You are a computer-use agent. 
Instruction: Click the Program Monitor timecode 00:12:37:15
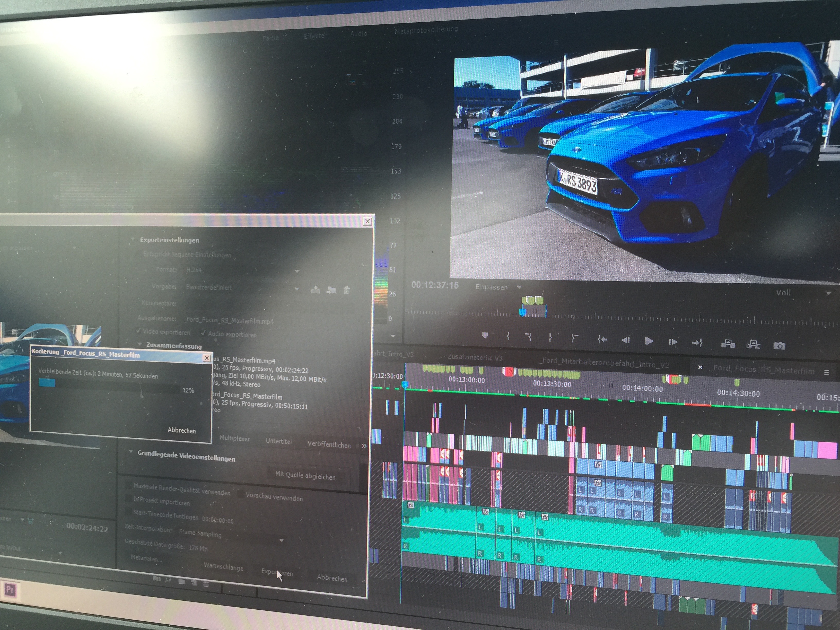435,285
